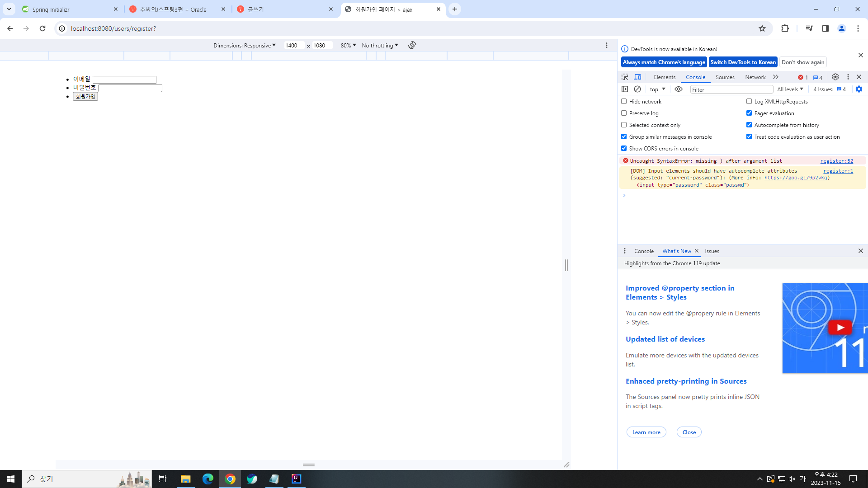Viewport: 868px width, 488px height.
Task: Bookmark this page with the star icon
Action: 762,28
